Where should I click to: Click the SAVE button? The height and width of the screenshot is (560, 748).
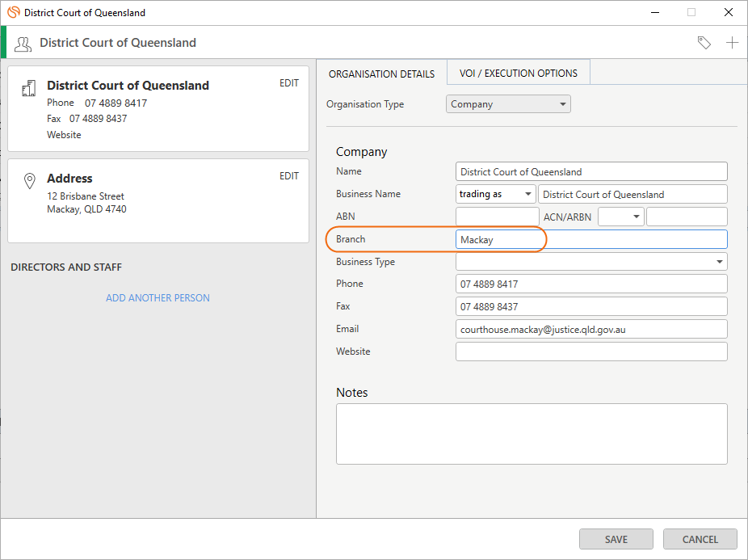(x=616, y=539)
